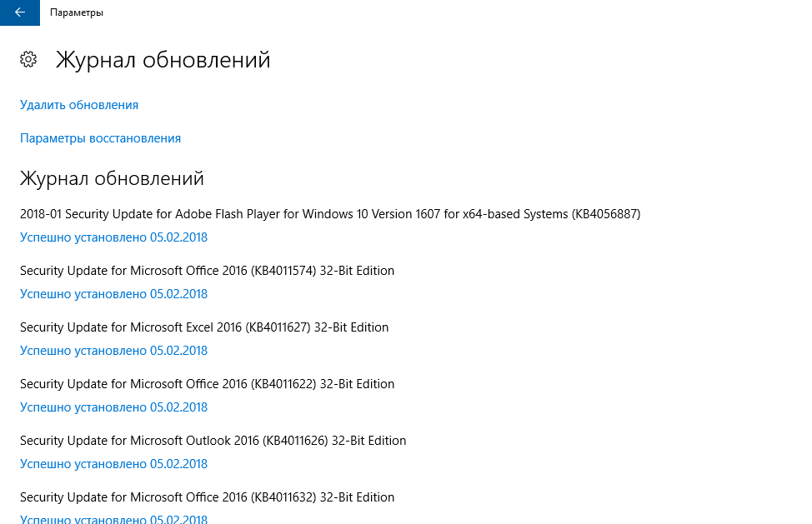The height and width of the screenshot is (524, 812).
Task: Click install status under KB4056887 Flash update
Action: tap(114, 237)
